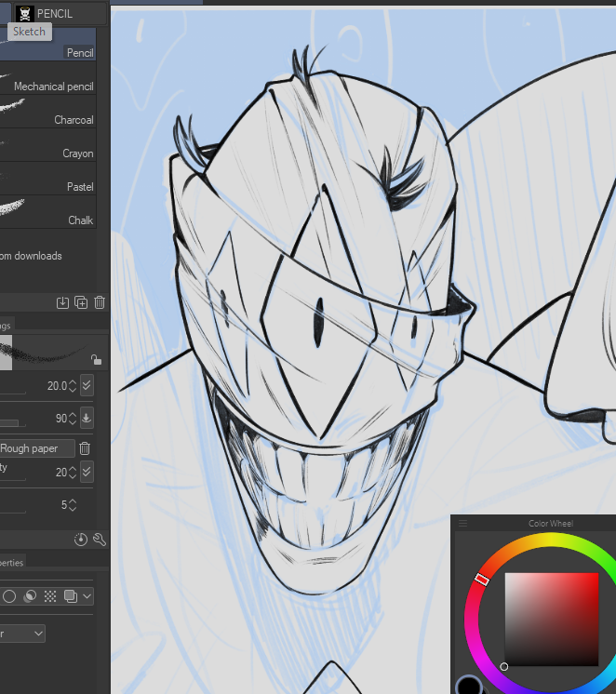Choose the Chalk sub tool

click(47, 212)
